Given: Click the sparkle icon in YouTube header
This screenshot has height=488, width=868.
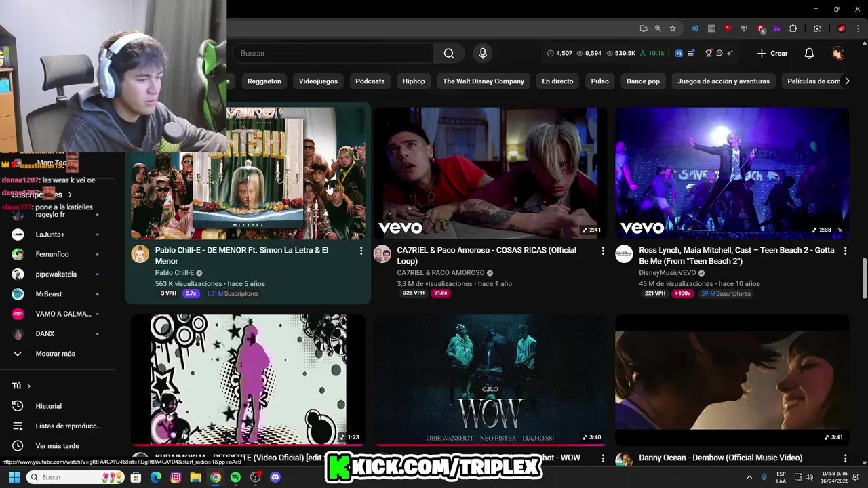Looking at the screenshot, I should pyautogui.click(x=730, y=53).
